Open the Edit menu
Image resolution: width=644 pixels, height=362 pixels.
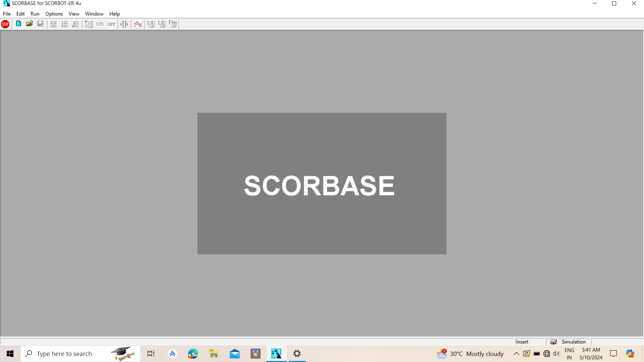(x=20, y=14)
